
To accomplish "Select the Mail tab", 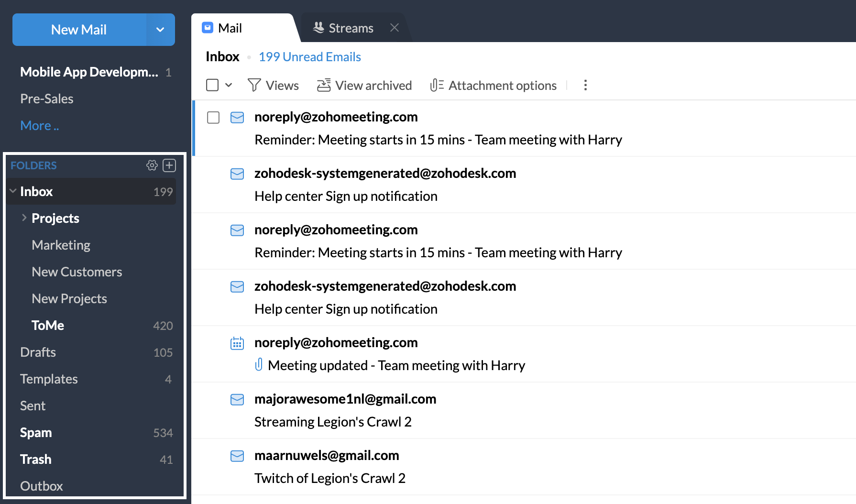I will point(230,28).
